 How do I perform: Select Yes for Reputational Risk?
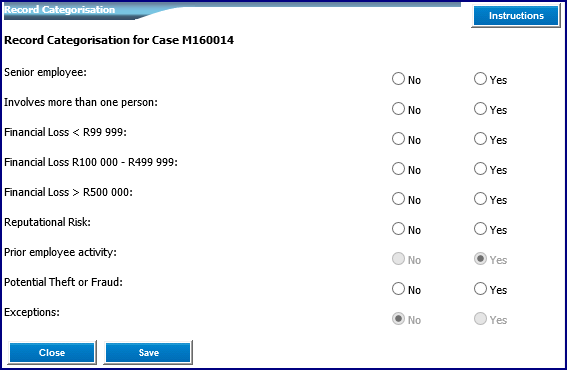pos(480,229)
